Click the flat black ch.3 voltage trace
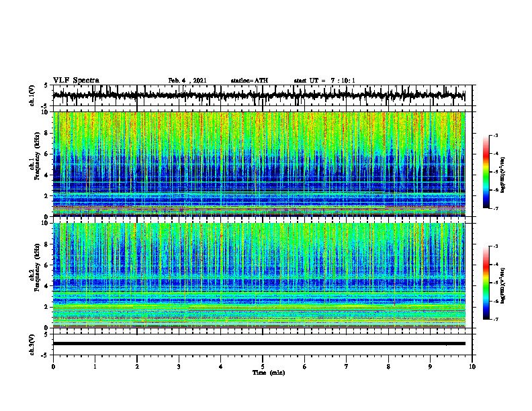 [259, 344]
